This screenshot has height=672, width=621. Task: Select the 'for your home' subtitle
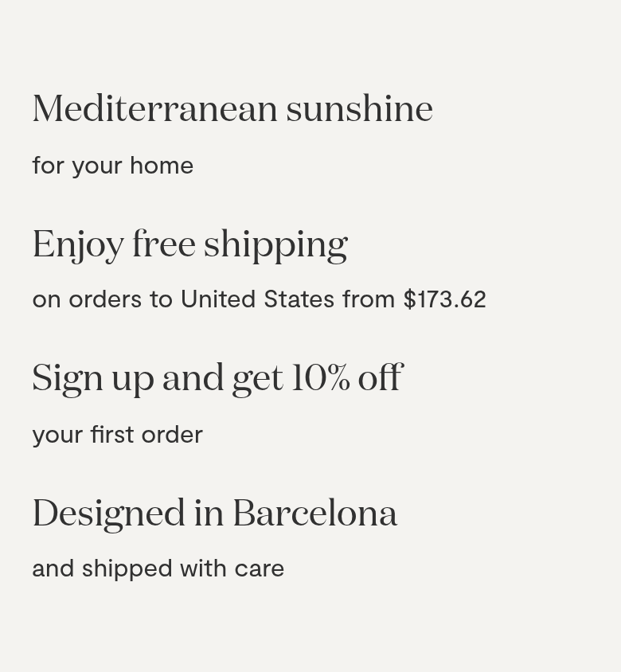coord(113,166)
